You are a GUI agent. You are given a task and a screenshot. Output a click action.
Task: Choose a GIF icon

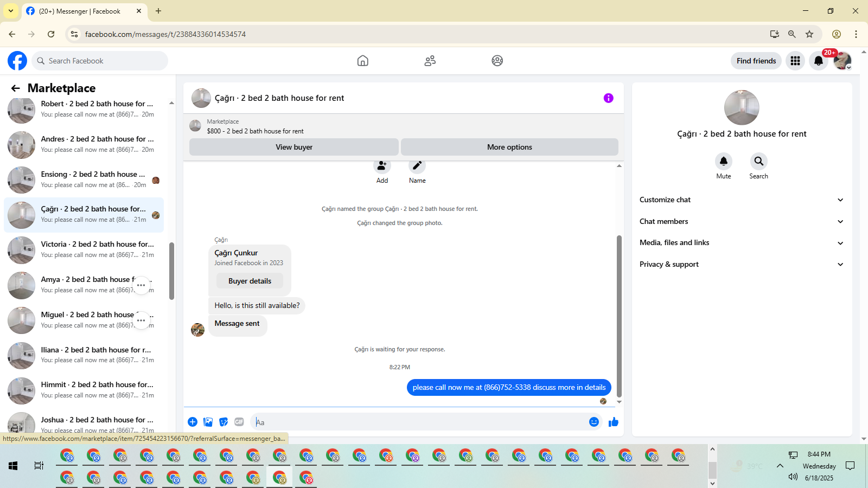(239, 422)
